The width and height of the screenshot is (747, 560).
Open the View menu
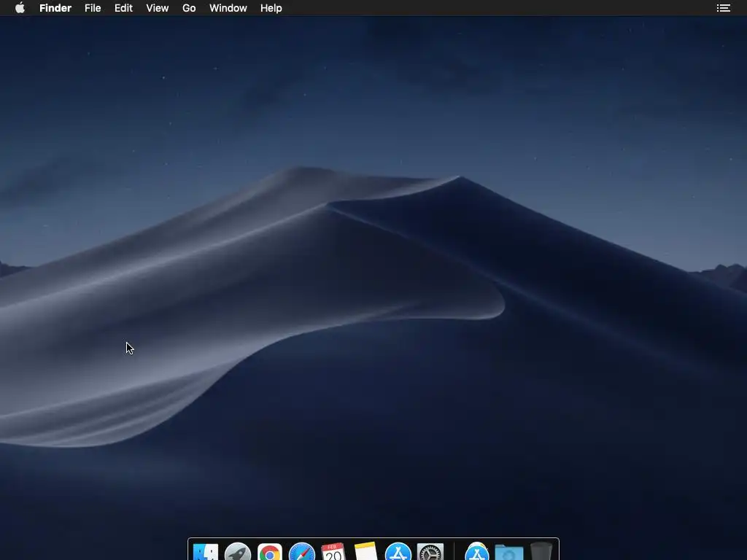158,8
